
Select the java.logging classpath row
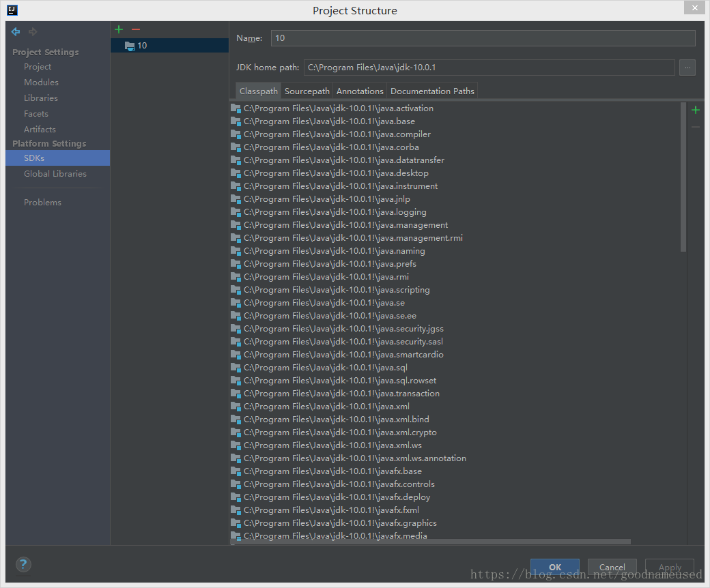point(455,212)
